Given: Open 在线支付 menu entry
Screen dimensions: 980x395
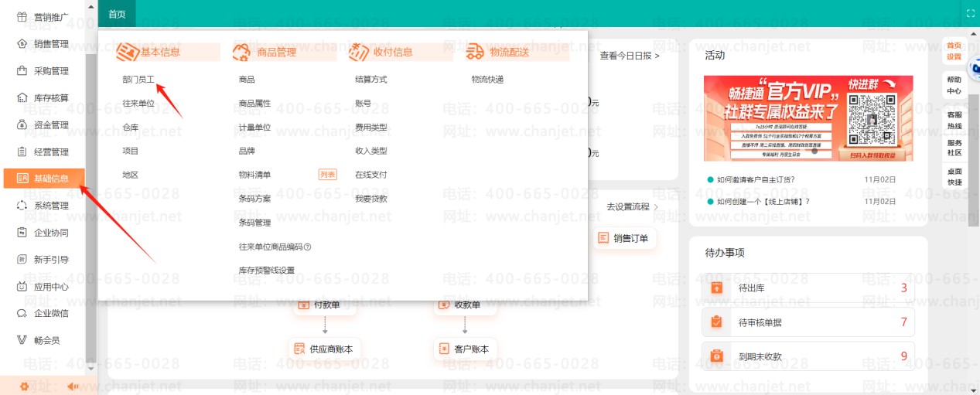Looking at the screenshot, I should coord(370,175).
